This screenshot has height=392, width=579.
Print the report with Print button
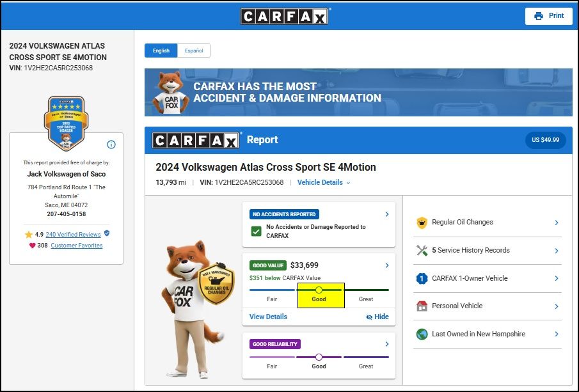pos(549,16)
